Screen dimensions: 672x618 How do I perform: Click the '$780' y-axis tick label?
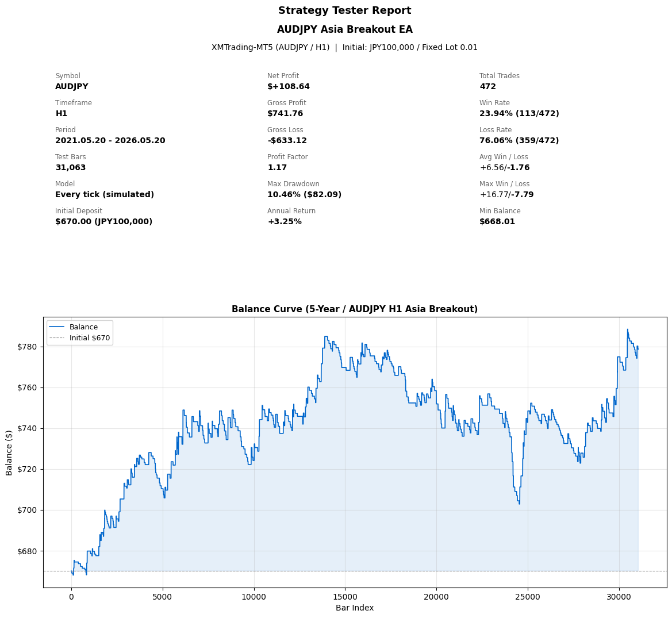[x=28, y=347]
